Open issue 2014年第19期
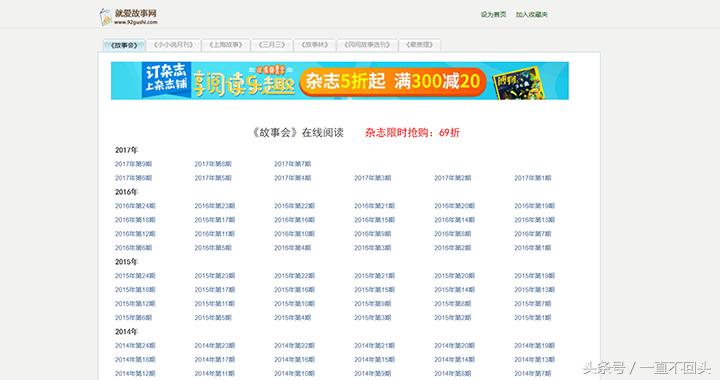This screenshot has height=380, width=720. (x=534, y=346)
